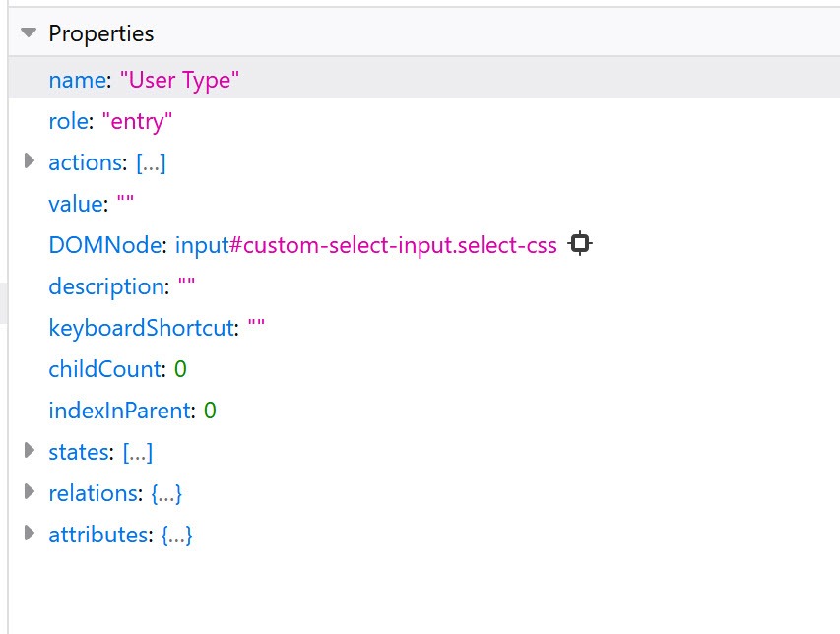The image size is (840, 634).
Task: Open the input#custom-select-input.select-css DOM node link
Action: (x=366, y=245)
